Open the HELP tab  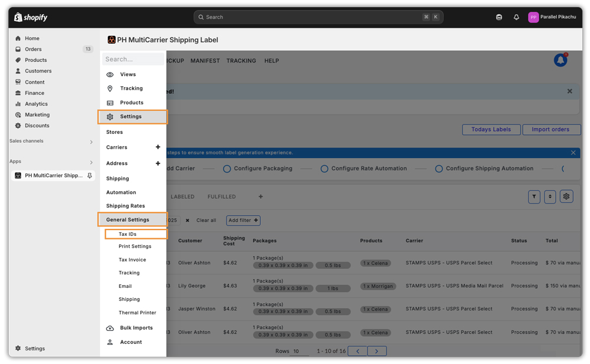(x=271, y=61)
